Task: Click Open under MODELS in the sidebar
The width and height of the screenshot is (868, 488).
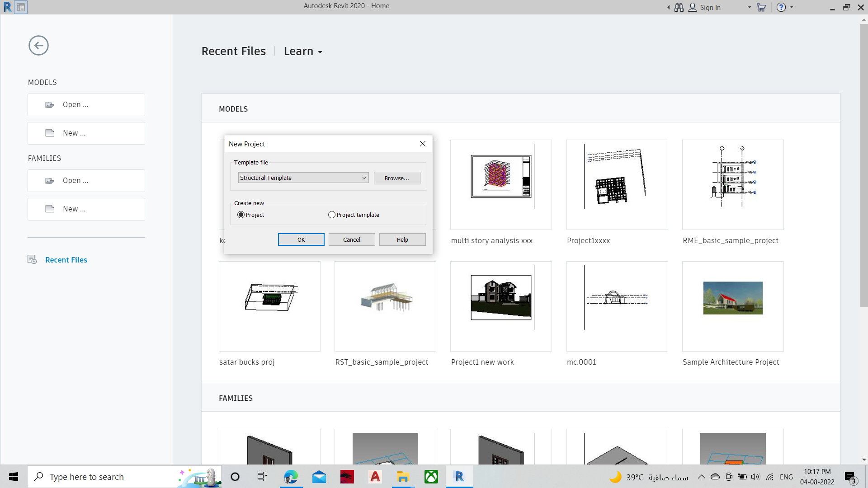Action: (x=86, y=105)
